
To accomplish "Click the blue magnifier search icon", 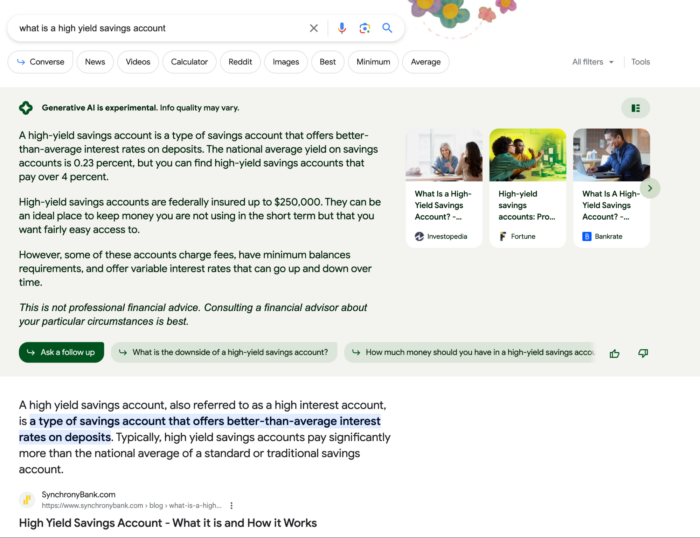I will (387, 28).
